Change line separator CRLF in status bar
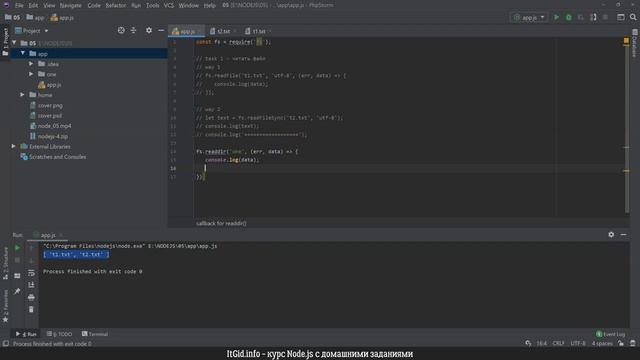The image size is (640, 360). click(558, 344)
